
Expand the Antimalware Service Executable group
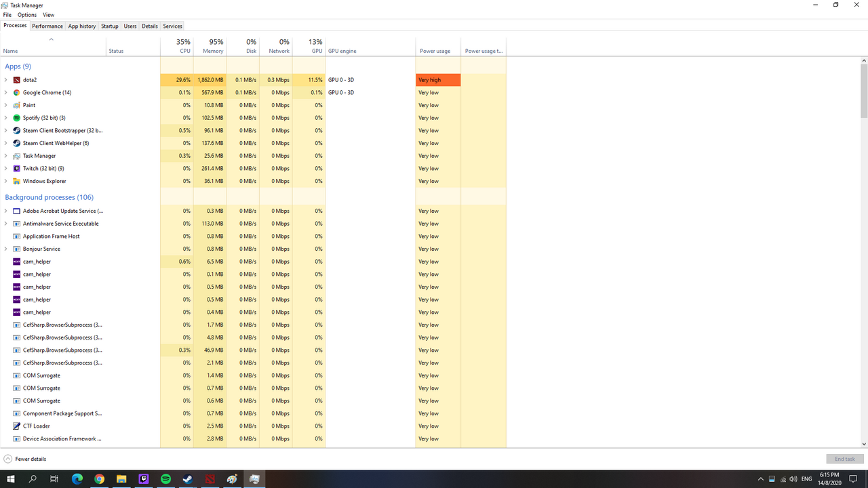(5, 224)
